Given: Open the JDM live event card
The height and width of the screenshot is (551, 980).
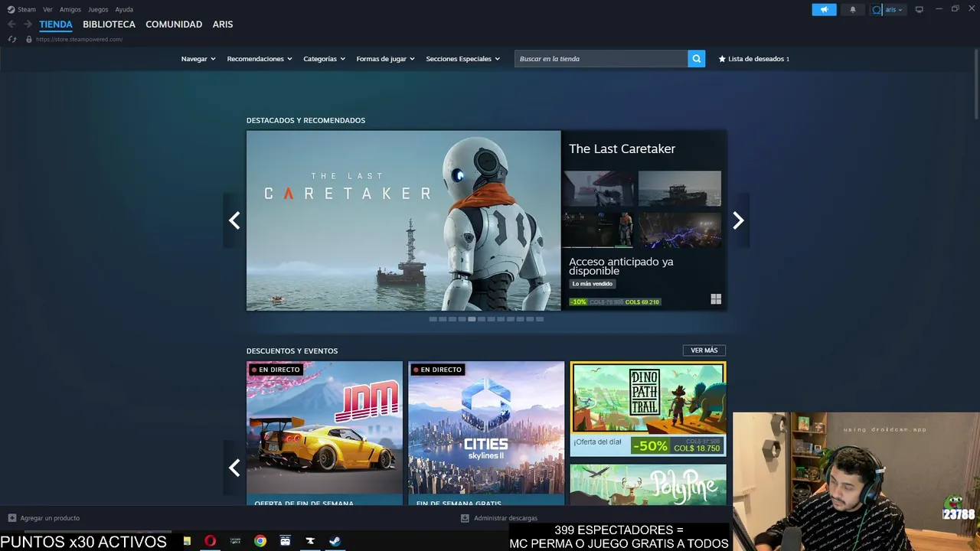Looking at the screenshot, I should point(325,432).
